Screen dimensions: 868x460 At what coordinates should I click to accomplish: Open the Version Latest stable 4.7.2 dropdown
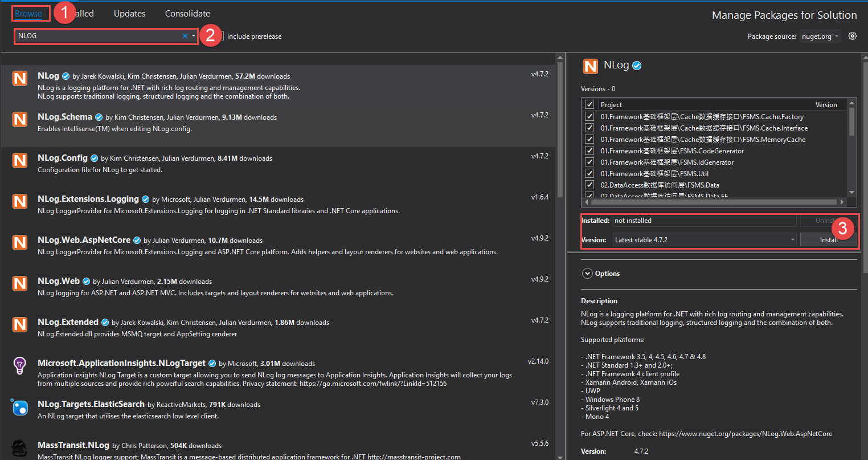[705, 240]
